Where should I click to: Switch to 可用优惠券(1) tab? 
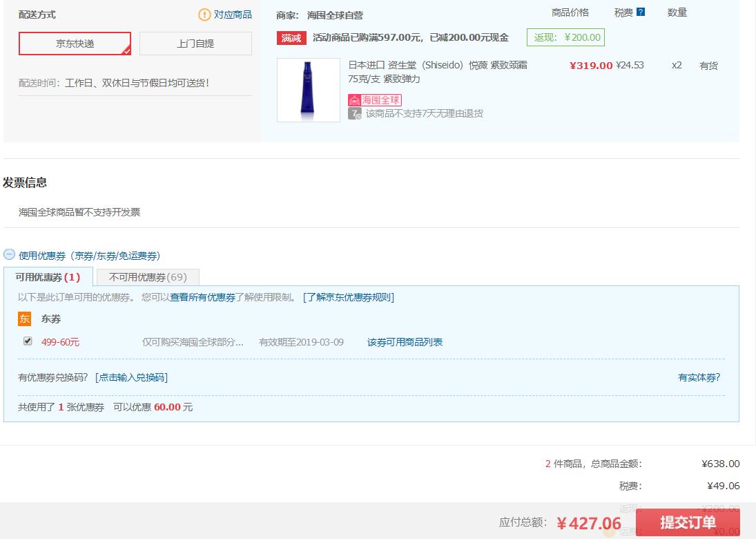click(x=48, y=277)
